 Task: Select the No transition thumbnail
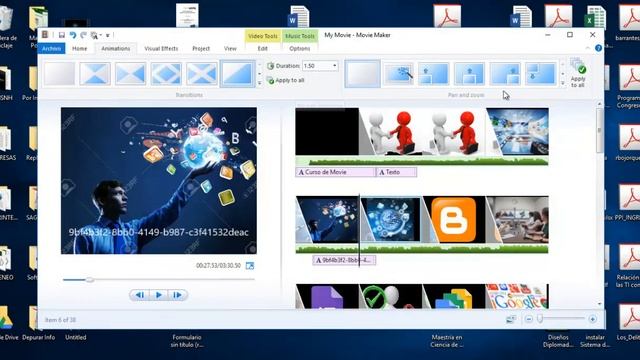60,74
